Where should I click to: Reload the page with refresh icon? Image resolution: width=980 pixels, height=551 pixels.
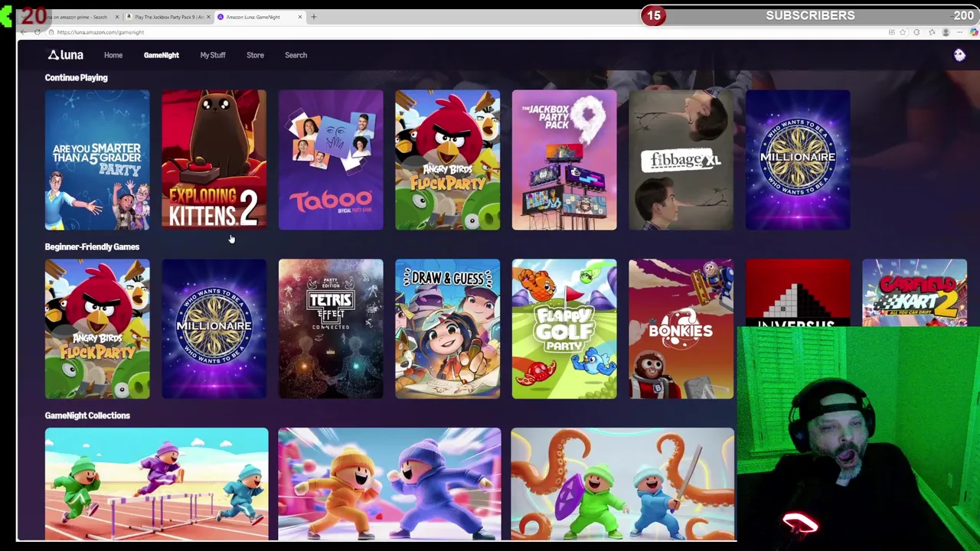(38, 32)
